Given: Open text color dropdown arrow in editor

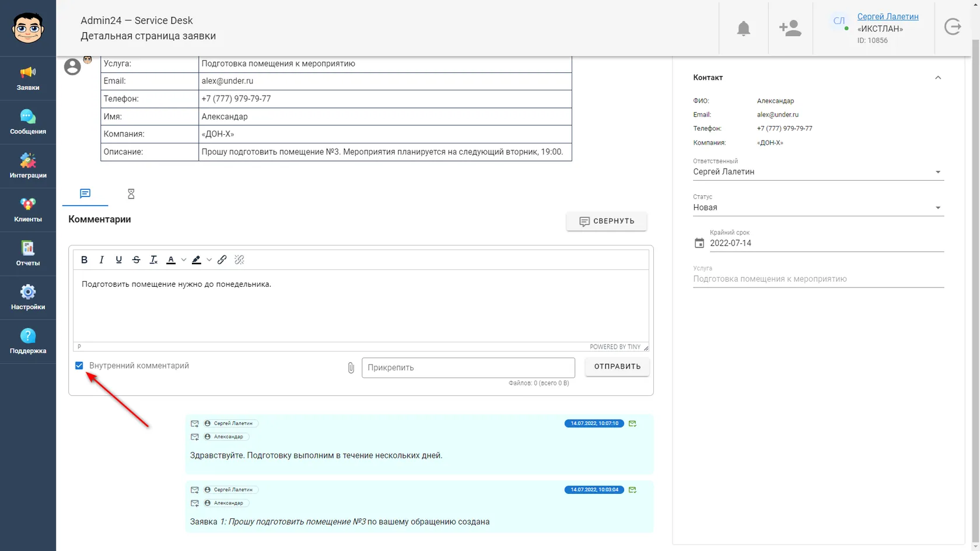Looking at the screenshot, I should pyautogui.click(x=184, y=260).
